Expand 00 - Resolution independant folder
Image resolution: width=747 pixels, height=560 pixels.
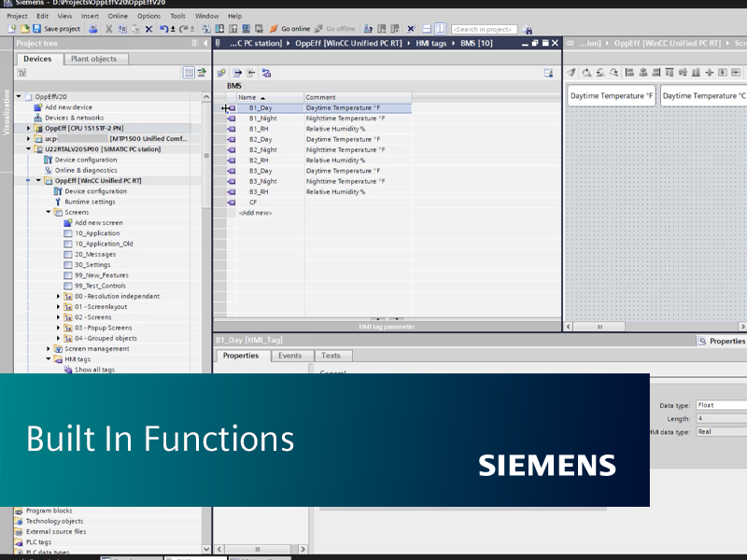(x=59, y=296)
